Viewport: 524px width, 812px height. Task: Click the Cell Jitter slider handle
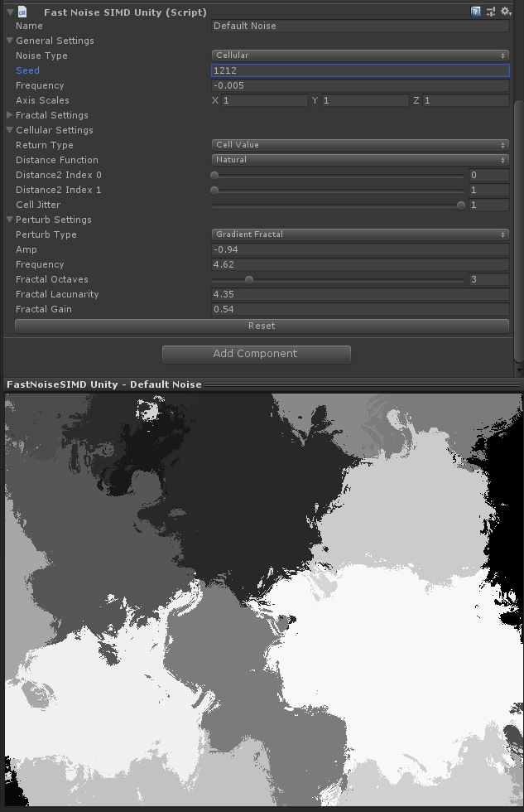click(461, 205)
